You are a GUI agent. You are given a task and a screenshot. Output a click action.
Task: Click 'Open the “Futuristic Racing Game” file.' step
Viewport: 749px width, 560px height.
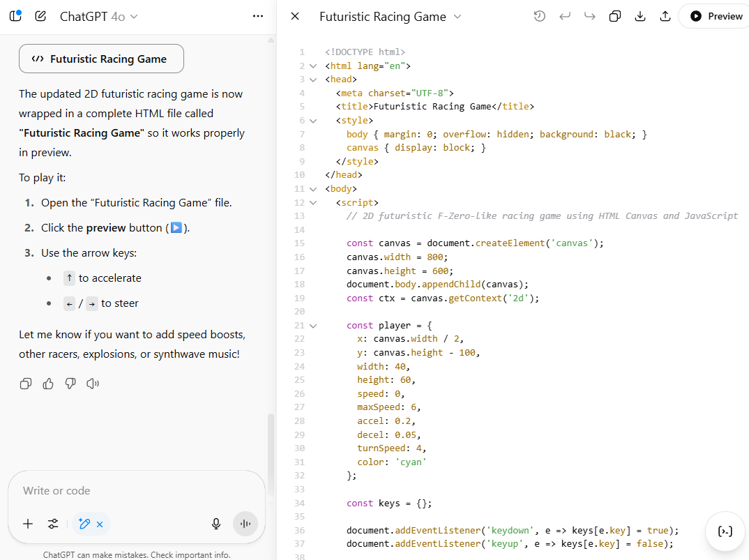(136, 203)
